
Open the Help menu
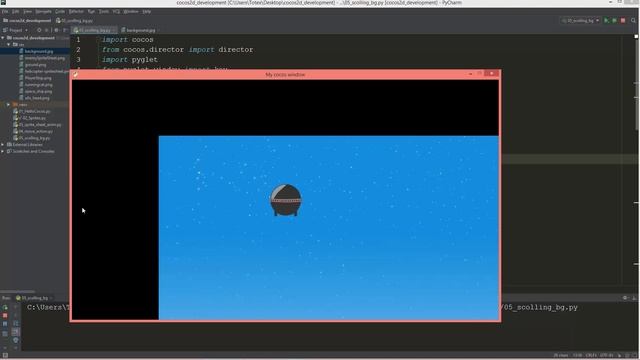[x=147, y=11]
